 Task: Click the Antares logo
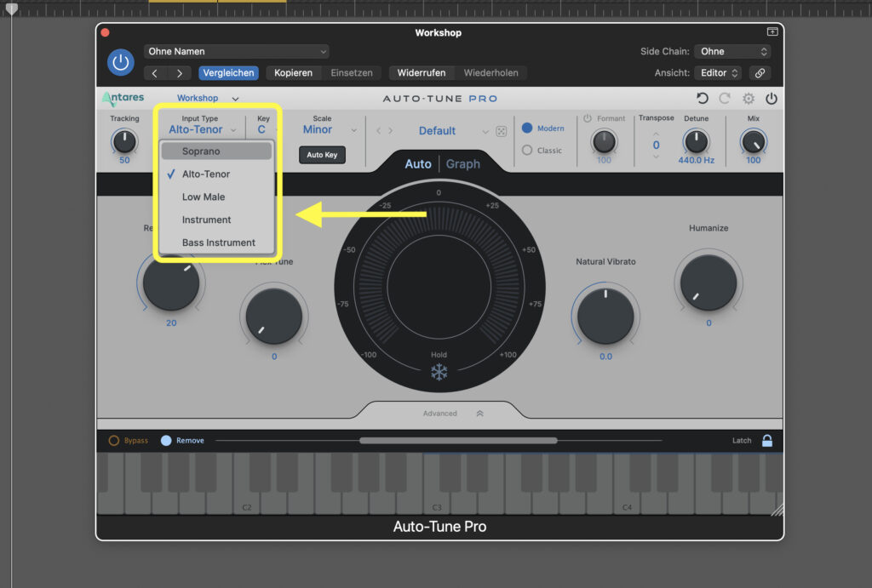tap(123, 99)
